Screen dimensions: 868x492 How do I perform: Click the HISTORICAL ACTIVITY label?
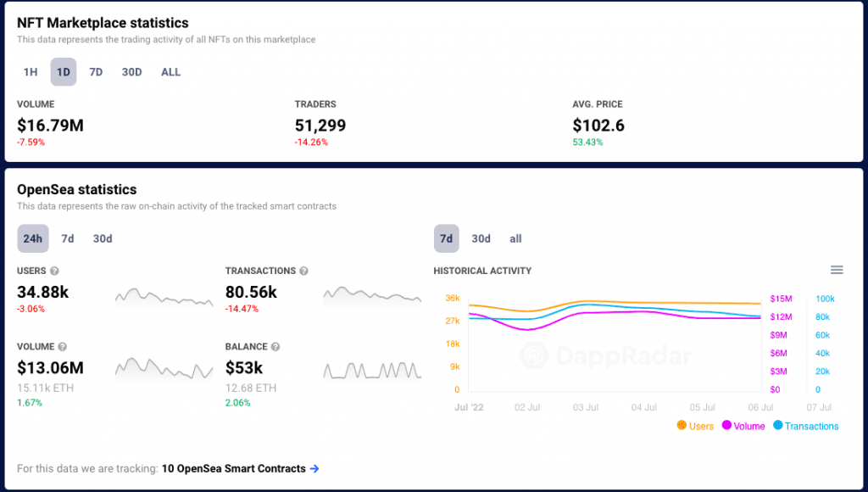coord(482,271)
